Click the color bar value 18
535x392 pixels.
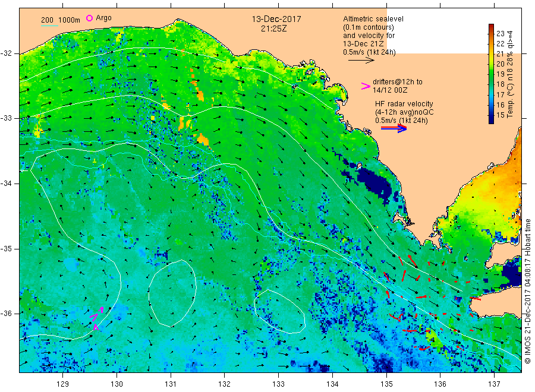(500, 84)
